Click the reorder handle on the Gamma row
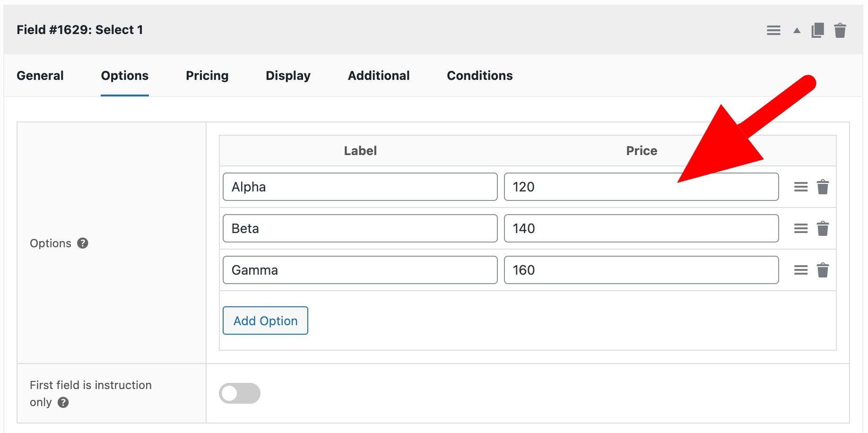Viewport: 868px width, 433px height. tap(801, 270)
